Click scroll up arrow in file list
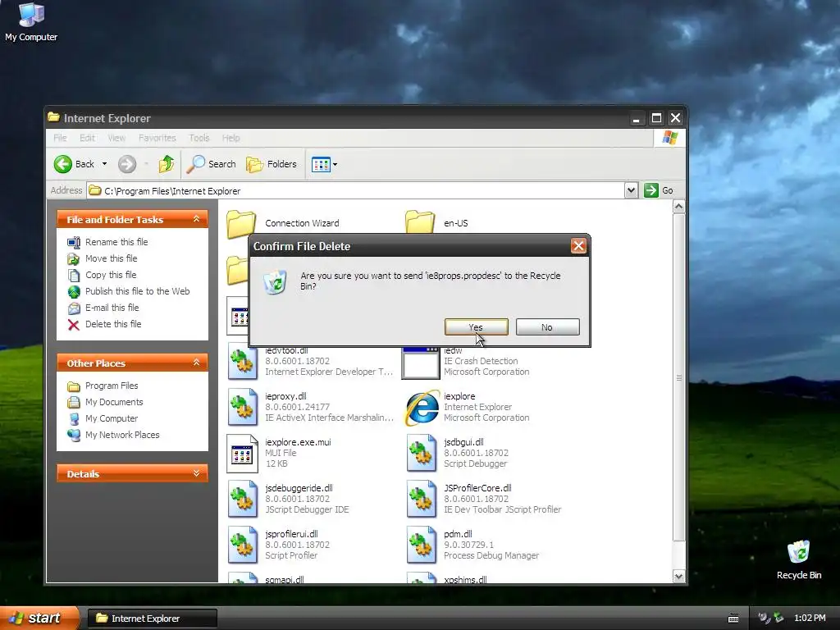The height and width of the screenshot is (630, 840). pos(678,207)
